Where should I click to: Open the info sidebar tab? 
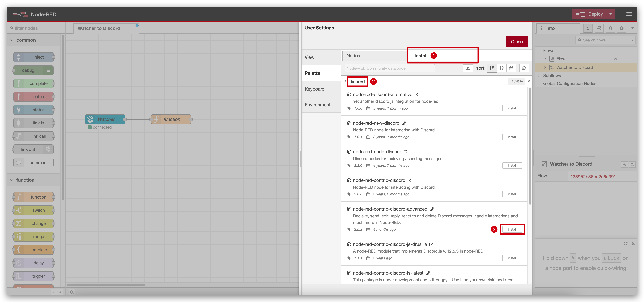pos(558,28)
